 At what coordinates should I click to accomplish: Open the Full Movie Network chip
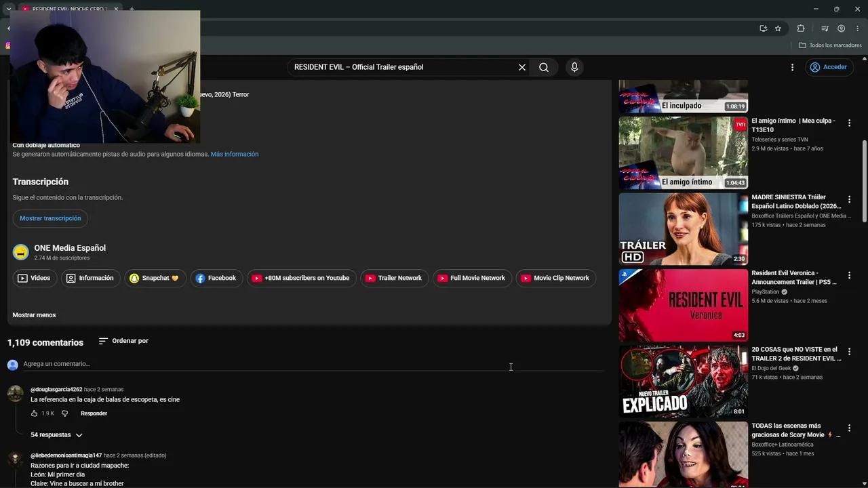click(472, 278)
